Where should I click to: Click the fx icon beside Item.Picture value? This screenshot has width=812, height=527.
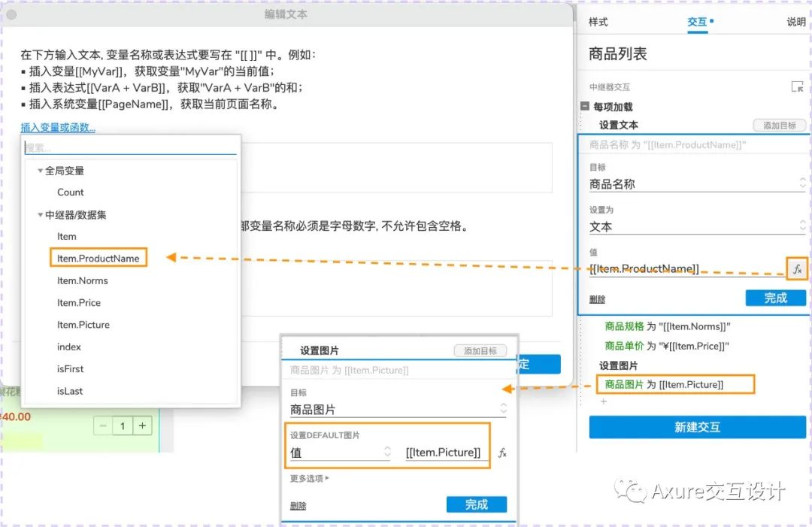[x=501, y=453]
